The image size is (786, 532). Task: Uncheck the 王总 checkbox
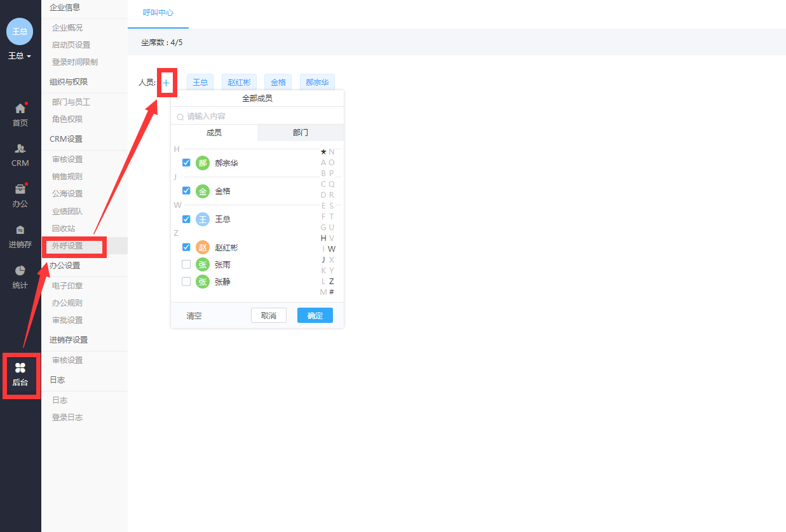[x=186, y=219]
